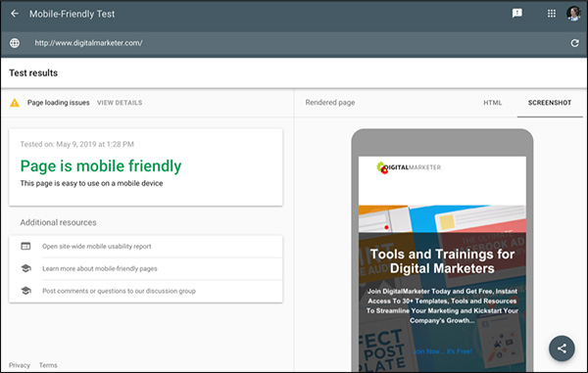Open site-wide mobile usability report
The image size is (588, 373).
click(x=97, y=246)
